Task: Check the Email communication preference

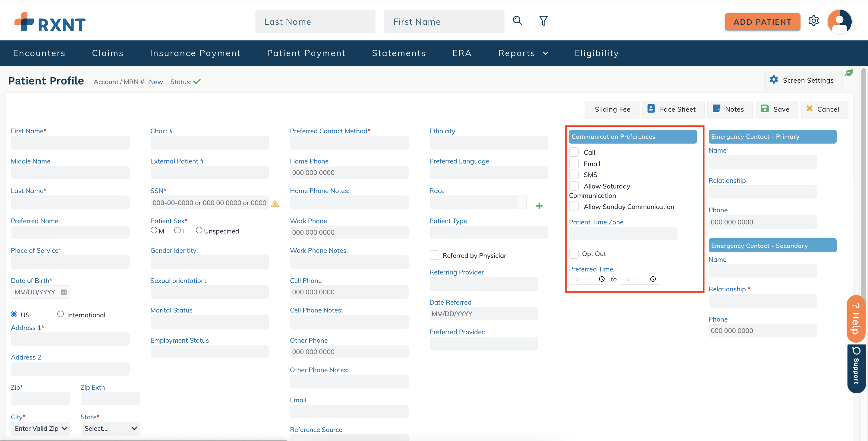Action: tap(574, 163)
